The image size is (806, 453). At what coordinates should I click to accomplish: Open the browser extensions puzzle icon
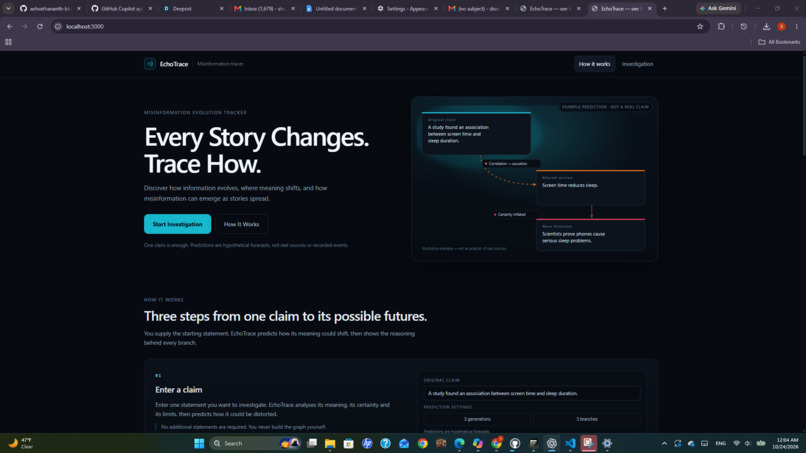tap(721, 26)
